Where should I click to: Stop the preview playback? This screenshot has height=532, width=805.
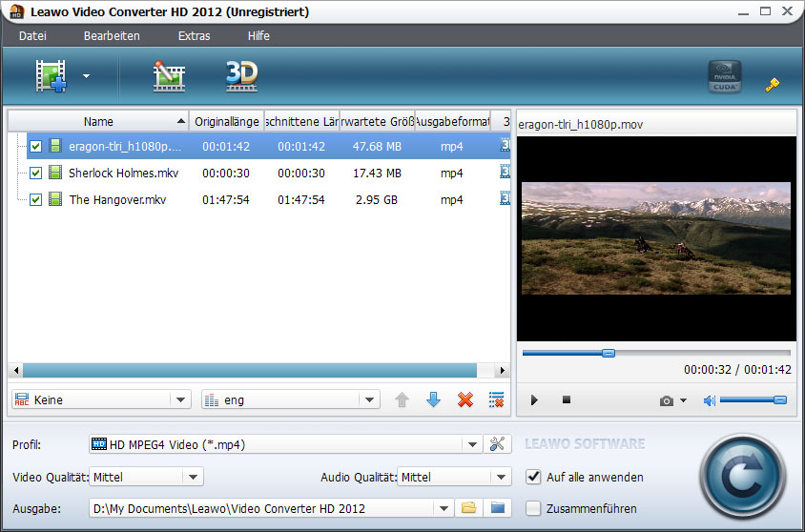point(567,399)
